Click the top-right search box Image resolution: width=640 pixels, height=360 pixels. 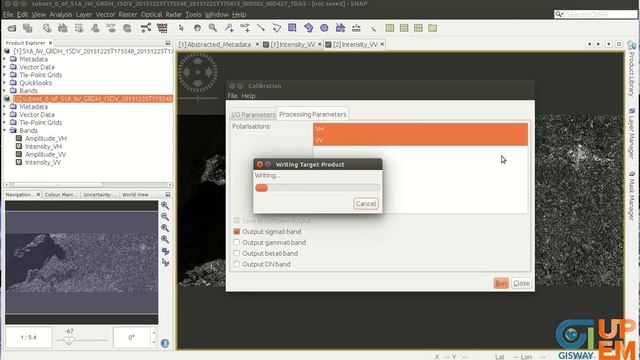pyautogui.click(x=596, y=14)
